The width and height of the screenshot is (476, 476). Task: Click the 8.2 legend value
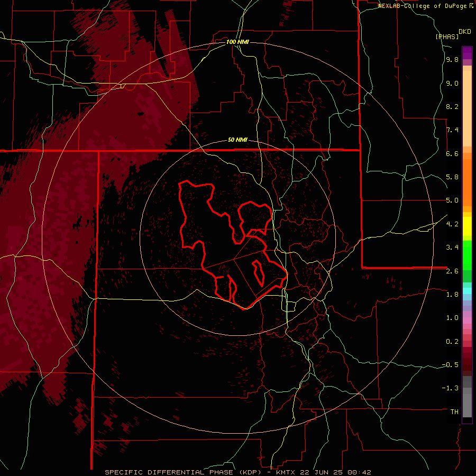pos(452,106)
